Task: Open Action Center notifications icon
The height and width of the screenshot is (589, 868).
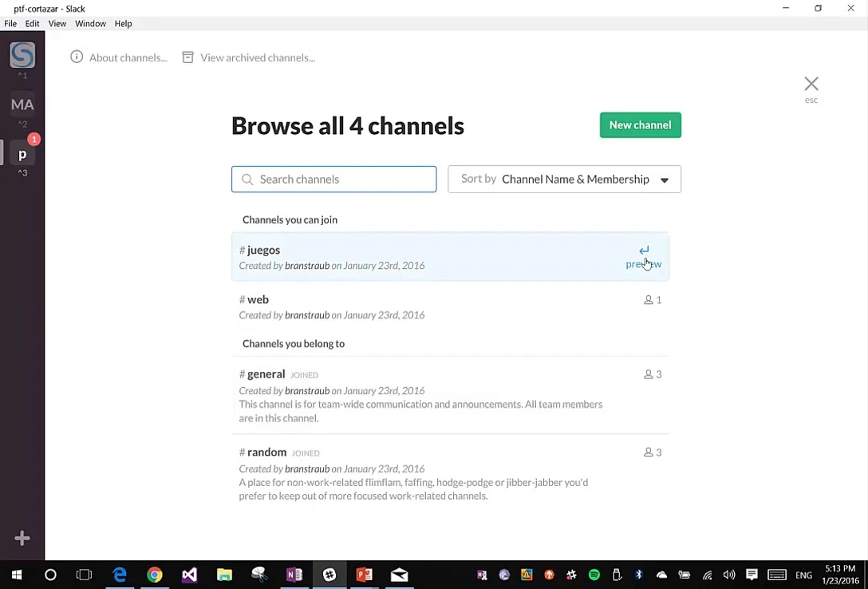Action: [752, 575]
